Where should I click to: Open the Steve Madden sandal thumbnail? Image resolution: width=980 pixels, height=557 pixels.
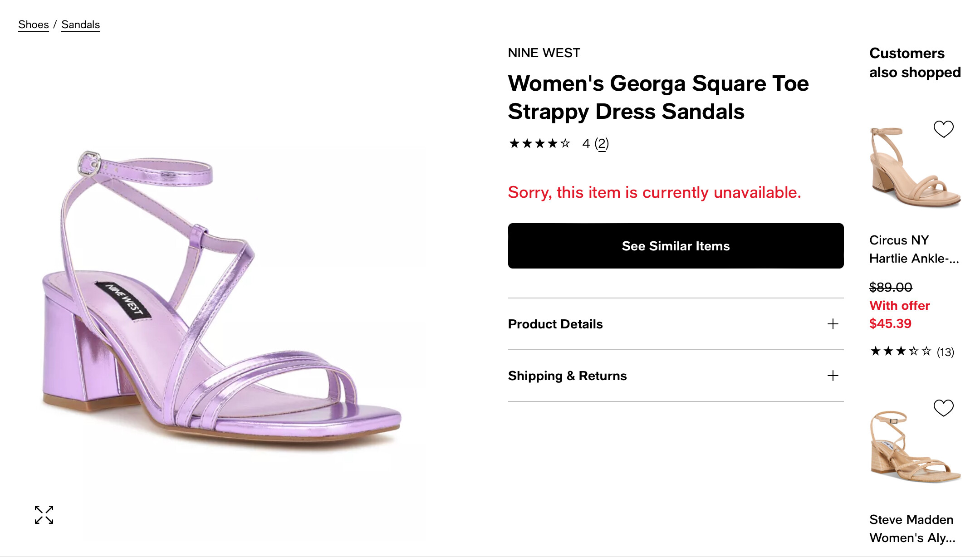click(914, 447)
